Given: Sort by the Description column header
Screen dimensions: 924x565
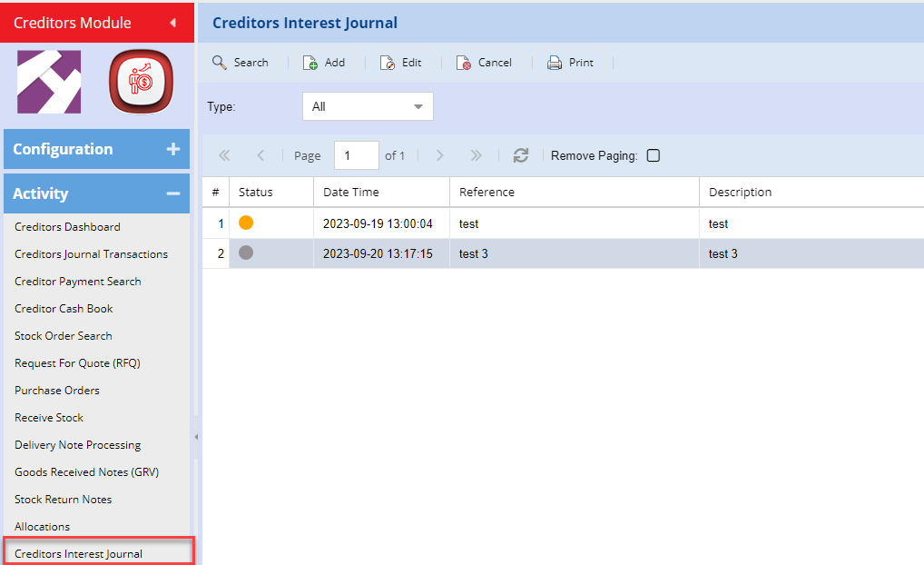Looking at the screenshot, I should coord(812,193).
